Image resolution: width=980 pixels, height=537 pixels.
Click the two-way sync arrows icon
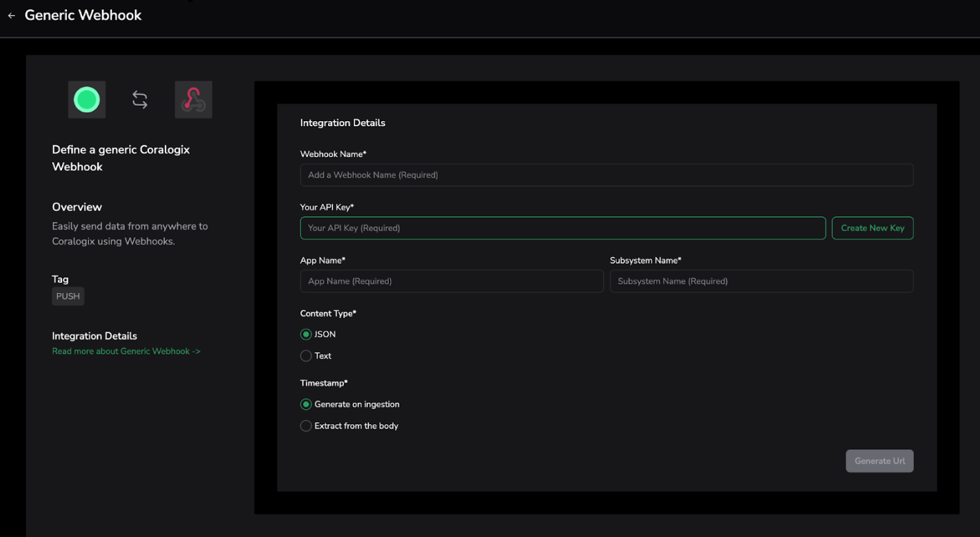[x=140, y=100]
